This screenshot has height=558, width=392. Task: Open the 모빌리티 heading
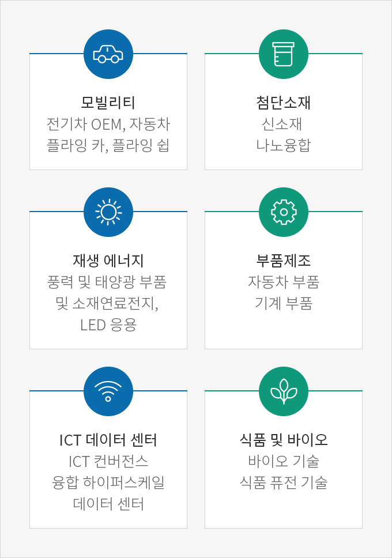click(108, 103)
